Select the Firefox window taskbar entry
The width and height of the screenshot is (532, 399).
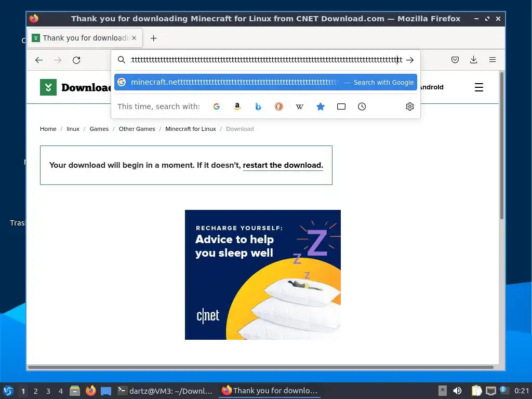click(270, 391)
